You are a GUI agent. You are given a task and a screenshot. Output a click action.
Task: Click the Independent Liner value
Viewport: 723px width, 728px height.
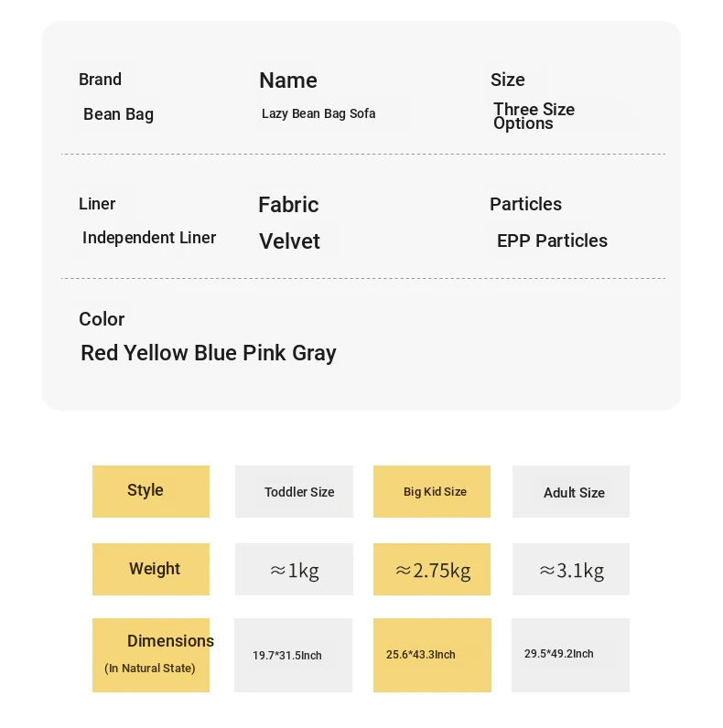pyautogui.click(x=149, y=238)
